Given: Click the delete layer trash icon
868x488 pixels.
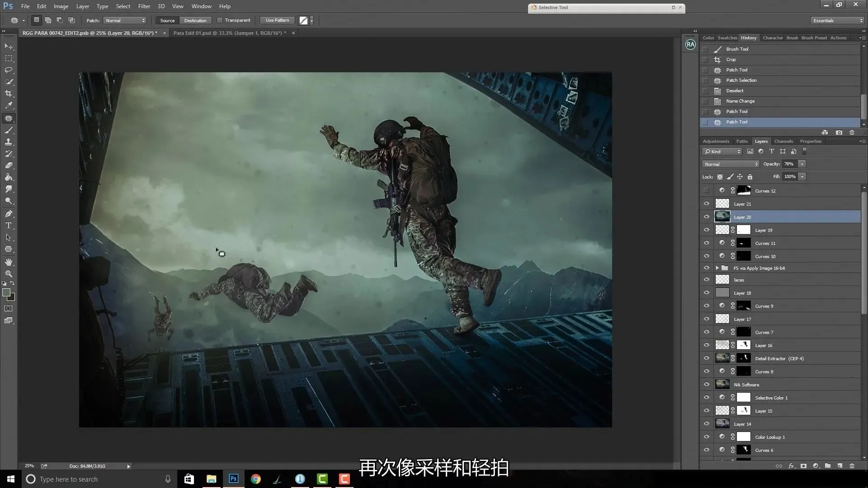Looking at the screenshot, I should pos(852,466).
